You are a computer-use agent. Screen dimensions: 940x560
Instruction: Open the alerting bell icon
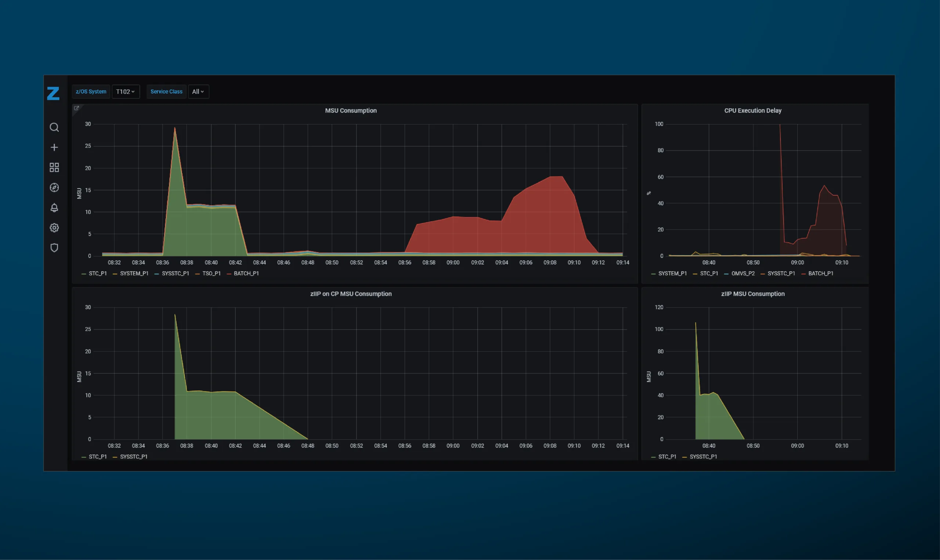(54, 208)
